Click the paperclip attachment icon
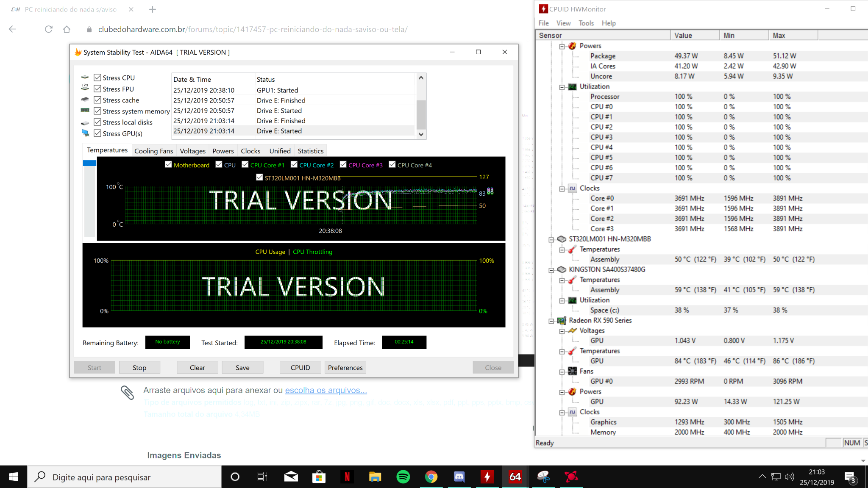The width and height of the screenshot is (868, 488). click(127, 392)
